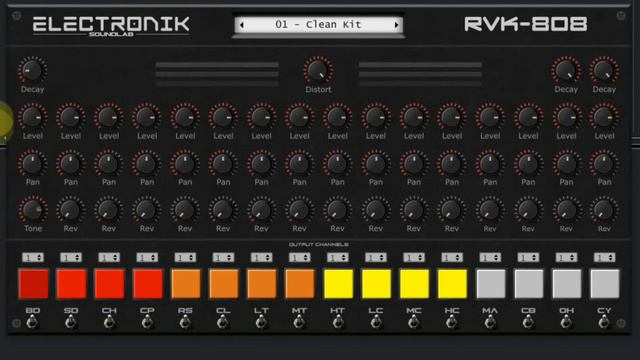Trigger the SD drum pad
640x360 pixels.
(71, 284)
